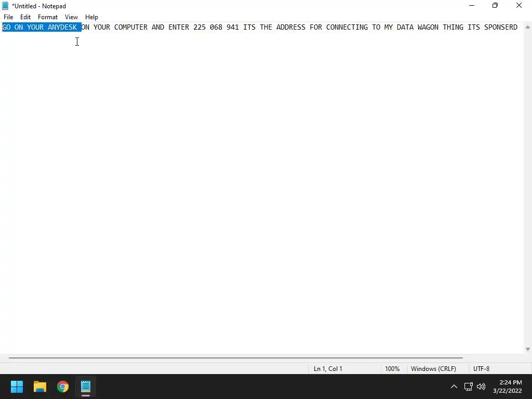Click the word ANYDESK in the selection
The image size is (532, 399).
coord(62,27)
